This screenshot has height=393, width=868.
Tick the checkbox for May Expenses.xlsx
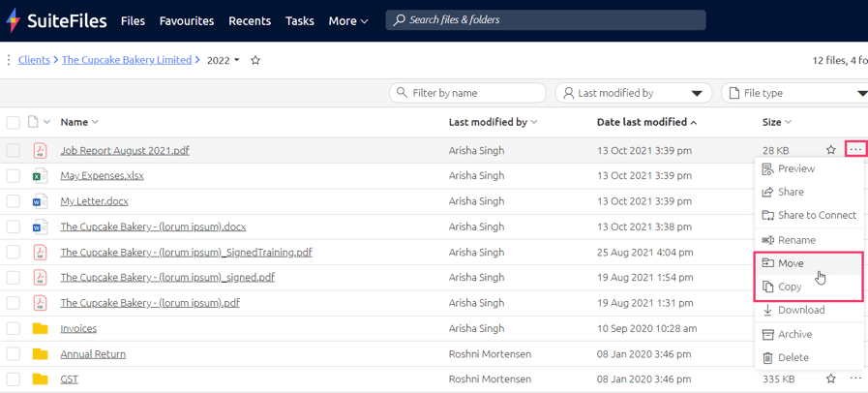[13, 176]
